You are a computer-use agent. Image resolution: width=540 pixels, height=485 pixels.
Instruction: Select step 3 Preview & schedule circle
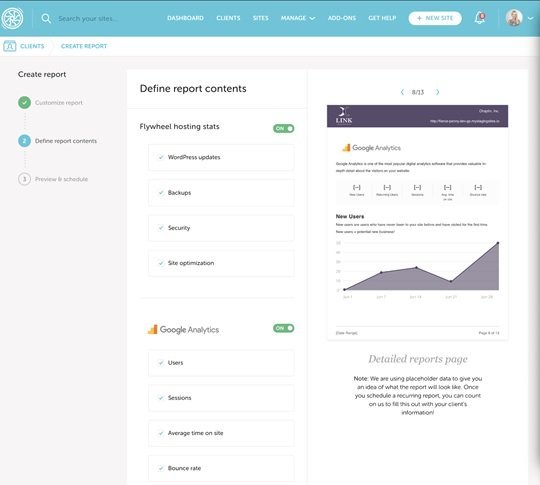click(x=24, y=179)
